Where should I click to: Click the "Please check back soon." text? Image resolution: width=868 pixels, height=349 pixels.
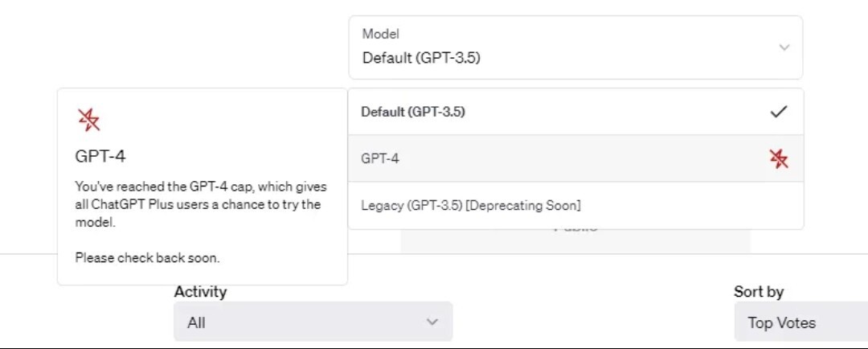(x=147, y=258)
